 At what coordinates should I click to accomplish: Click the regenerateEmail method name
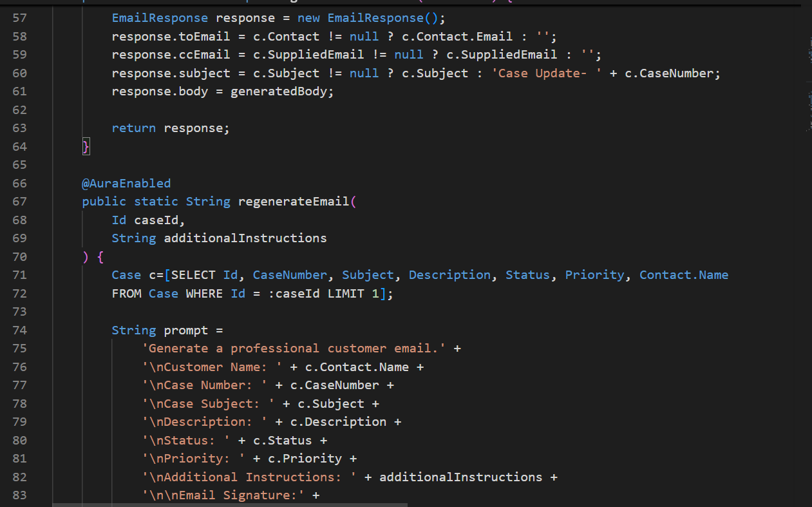click(x=294, y=202)
